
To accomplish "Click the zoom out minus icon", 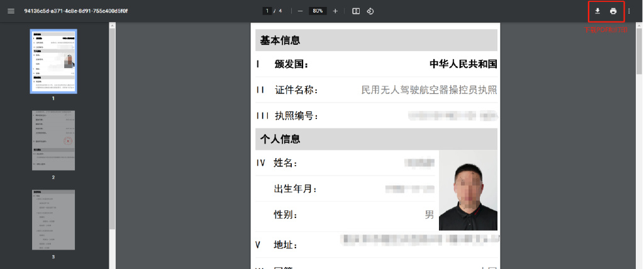I will coord(300,11).
